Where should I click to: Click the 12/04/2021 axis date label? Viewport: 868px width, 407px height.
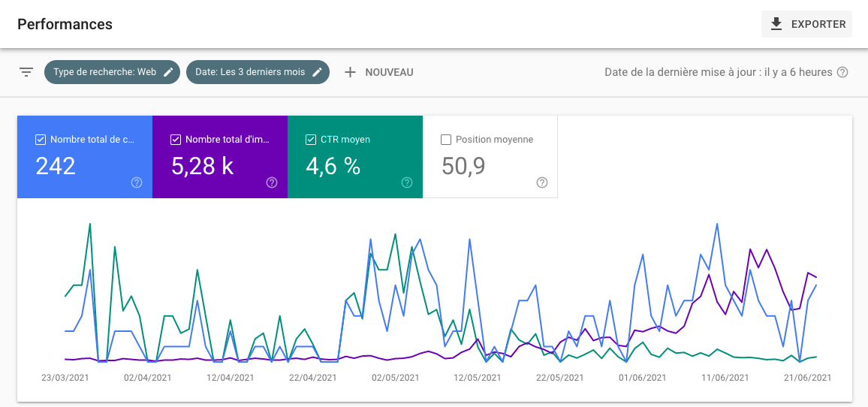pyautogui.click(x=230, y=378)
